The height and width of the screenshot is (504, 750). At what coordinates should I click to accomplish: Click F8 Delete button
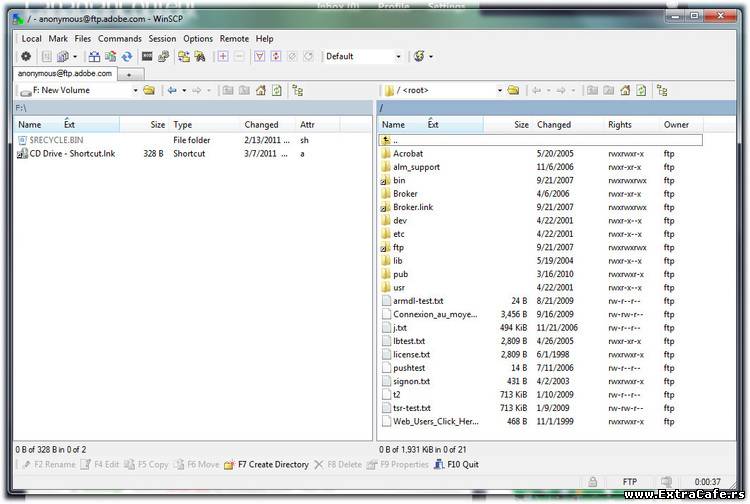pyautogui.click(x=338, y=465)
